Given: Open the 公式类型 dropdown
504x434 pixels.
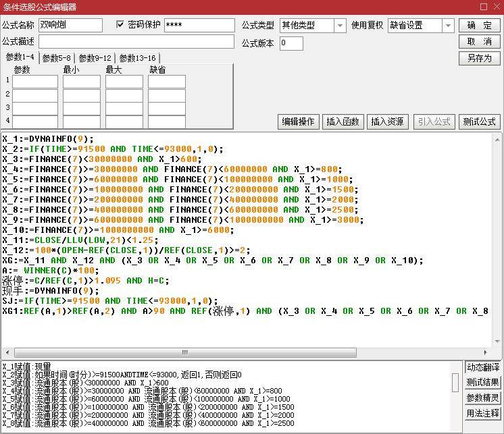Looking at the screenshot, I should coord(340,26).
